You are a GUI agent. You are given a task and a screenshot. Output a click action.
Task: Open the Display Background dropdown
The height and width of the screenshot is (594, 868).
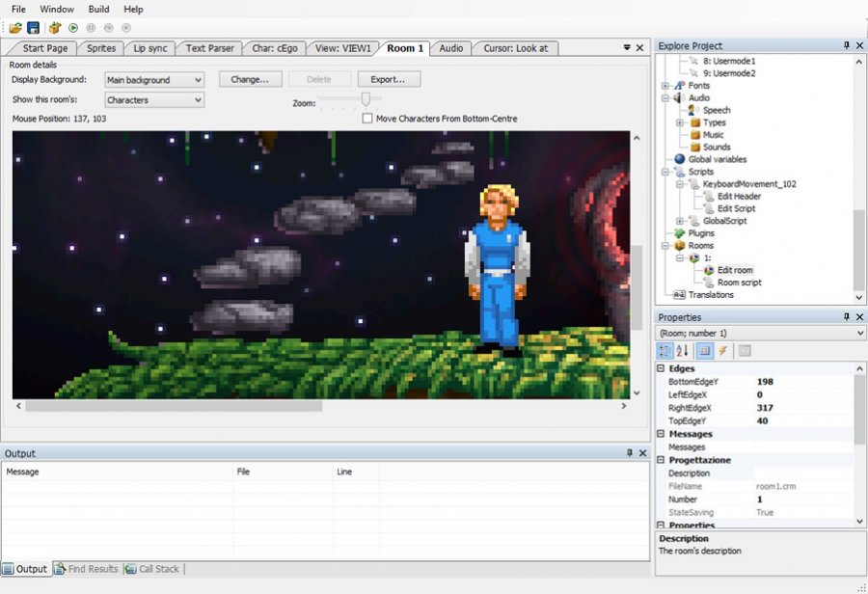pos(154,80)
